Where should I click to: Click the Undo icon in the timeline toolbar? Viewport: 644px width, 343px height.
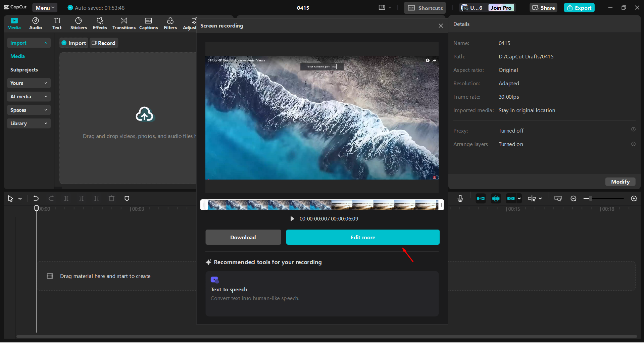coord(36,198)
